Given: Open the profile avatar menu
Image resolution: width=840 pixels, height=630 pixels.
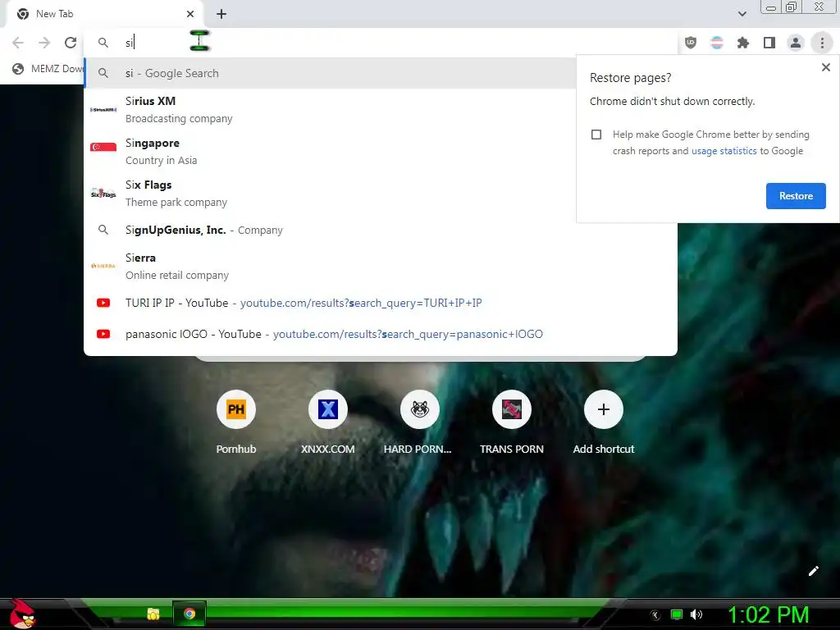Looking at the screenshot, I should pos(796,43).
